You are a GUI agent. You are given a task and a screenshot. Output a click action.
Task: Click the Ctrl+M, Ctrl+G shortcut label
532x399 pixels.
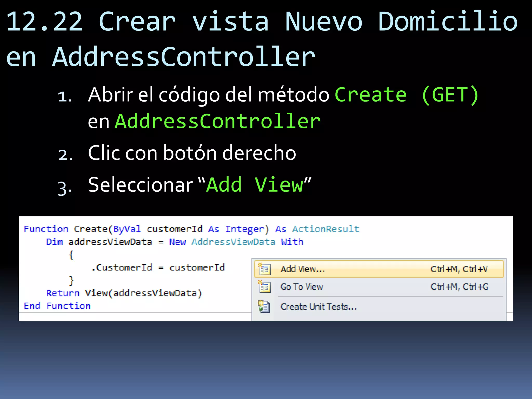click(459, 287)
